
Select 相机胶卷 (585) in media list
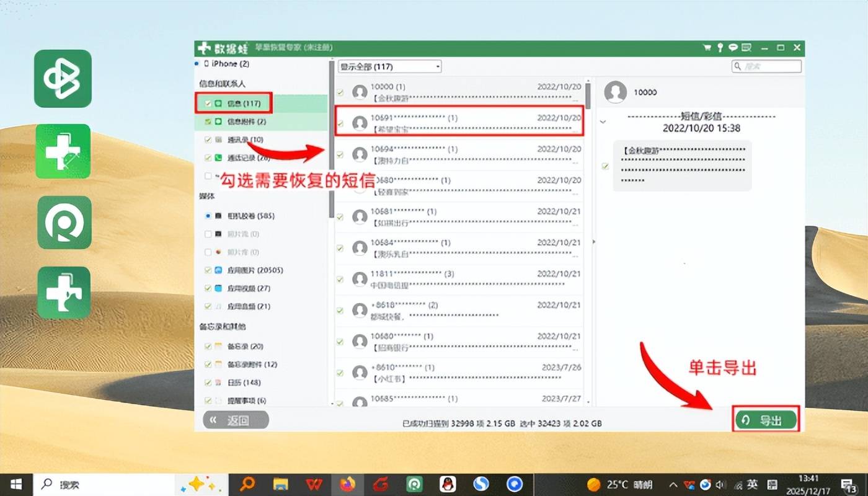[251, 216]
